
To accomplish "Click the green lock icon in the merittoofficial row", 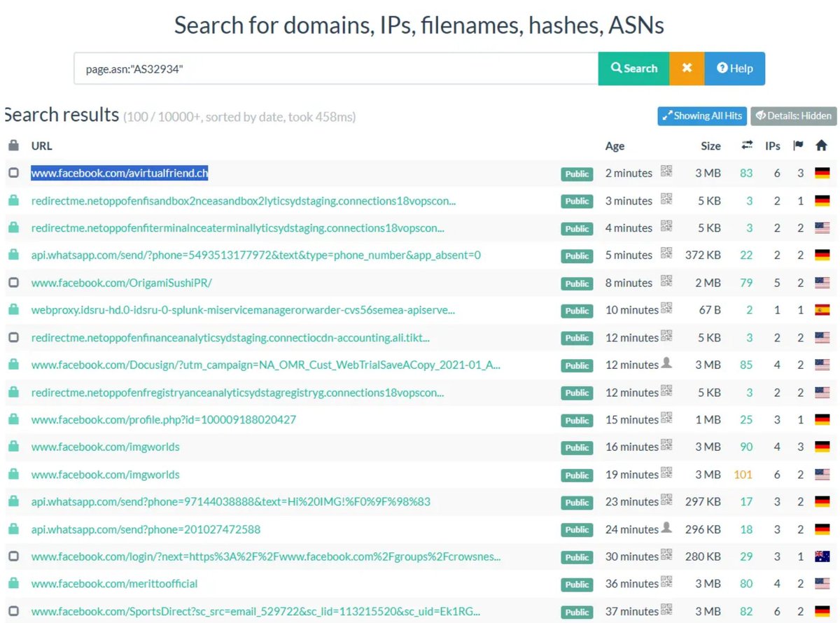I will click(x=13, y=583).
